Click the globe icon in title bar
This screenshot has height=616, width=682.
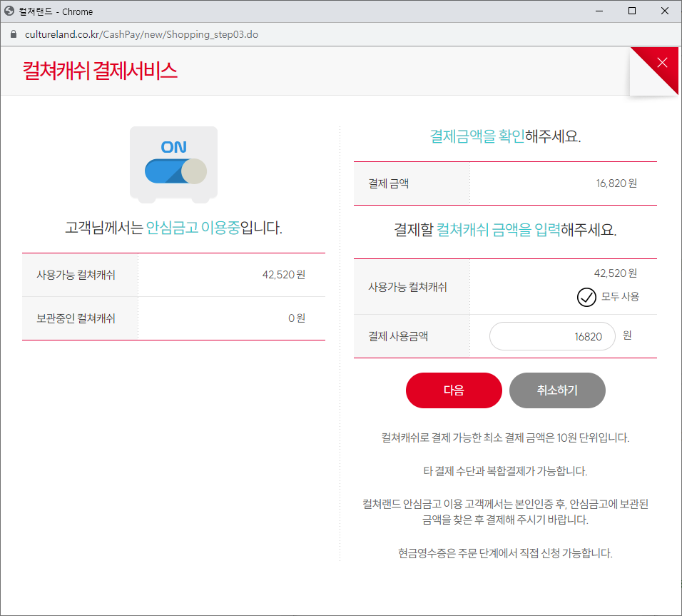9,11
